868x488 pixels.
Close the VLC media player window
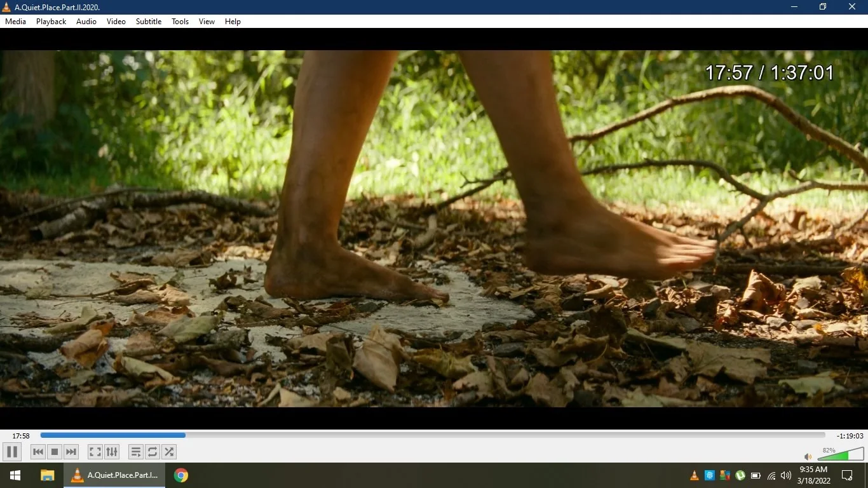[x=853, y=7]
